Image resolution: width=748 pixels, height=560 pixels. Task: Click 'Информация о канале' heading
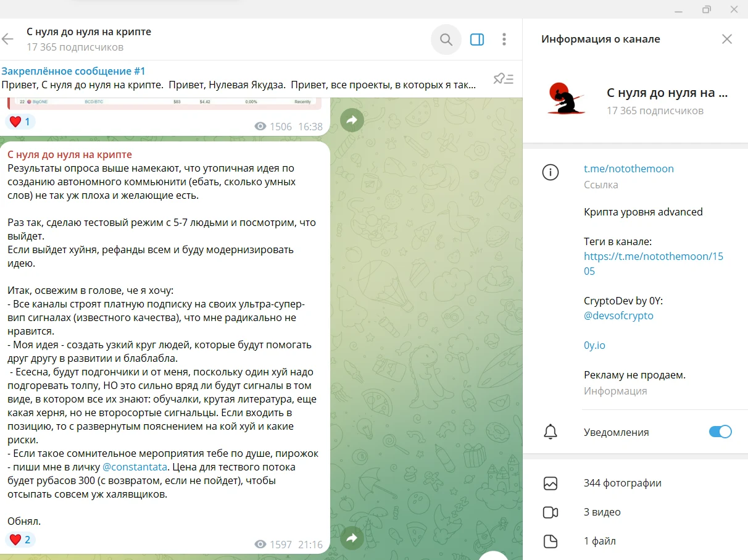coord(600,39)
